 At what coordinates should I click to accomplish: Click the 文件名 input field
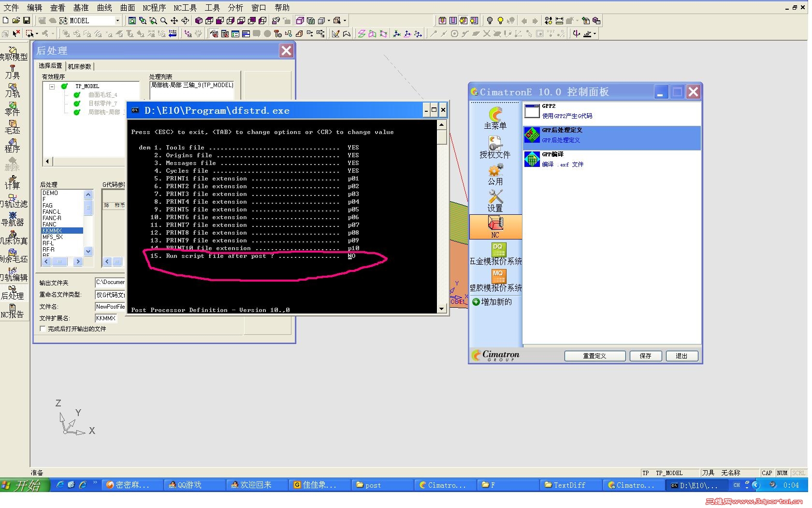(x=110, y=306)
